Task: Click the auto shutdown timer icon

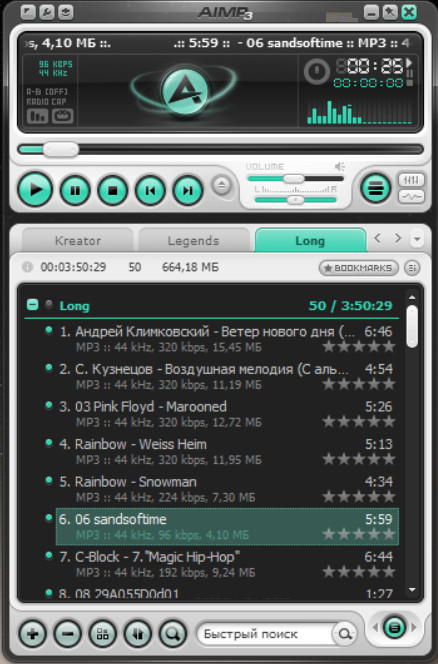Action: (x=317, y=71)
